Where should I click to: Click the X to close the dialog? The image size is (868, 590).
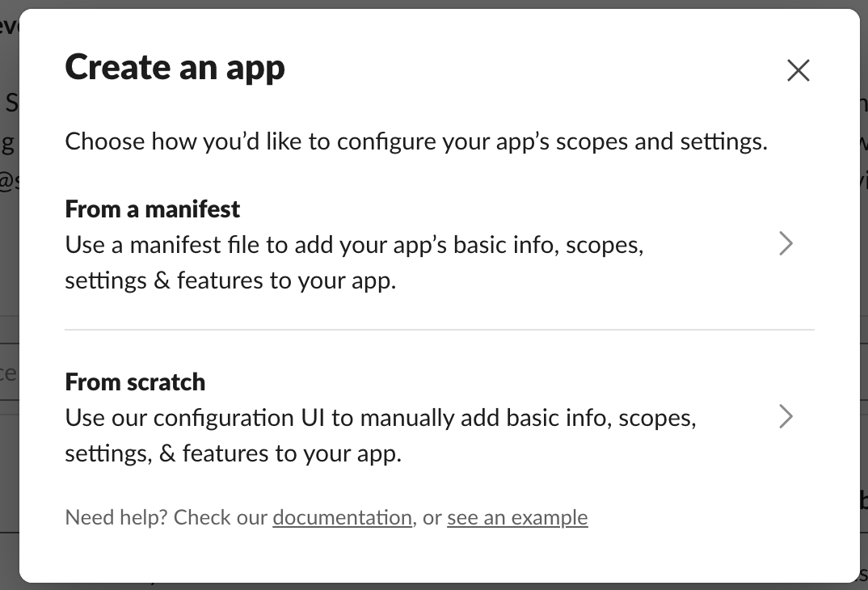pos(798,70)
